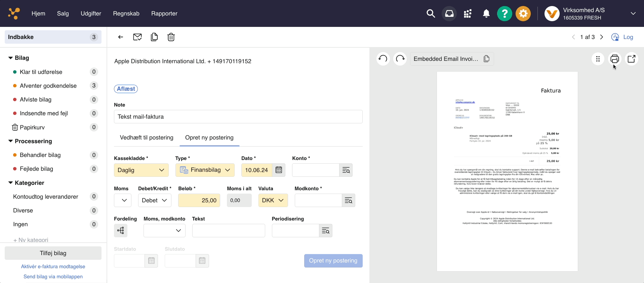
Task: Open the Regnskab menu
Action: (126, 13)
